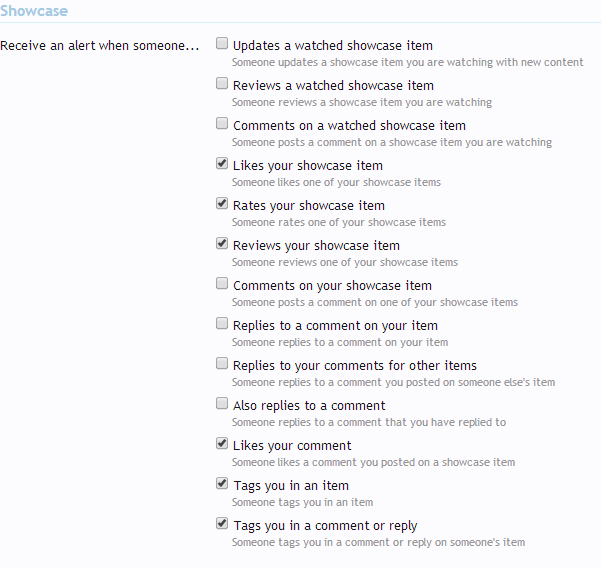
Task: Click the 'Also replies to a comment' label
Action: click(x=308, y=406)
